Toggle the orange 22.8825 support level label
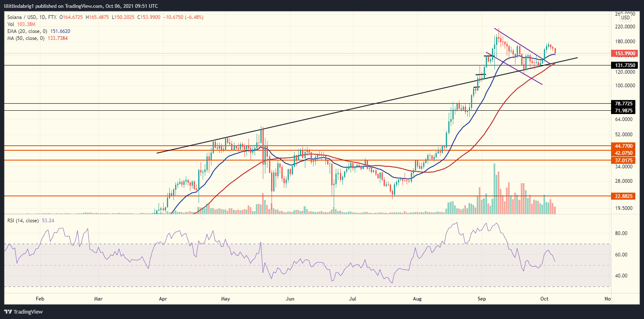The height and width of the screenshot is (319, 644). pos(624,196)
